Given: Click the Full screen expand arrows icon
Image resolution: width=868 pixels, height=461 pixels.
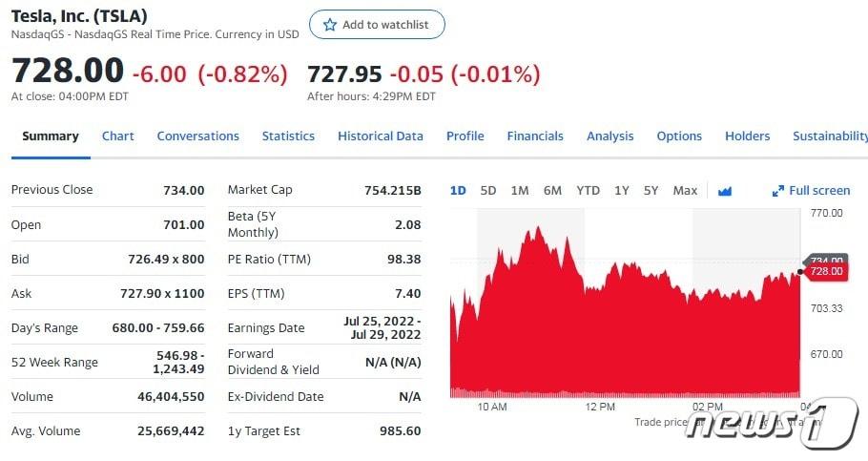Looking at the screenshot, I should 777,191.
